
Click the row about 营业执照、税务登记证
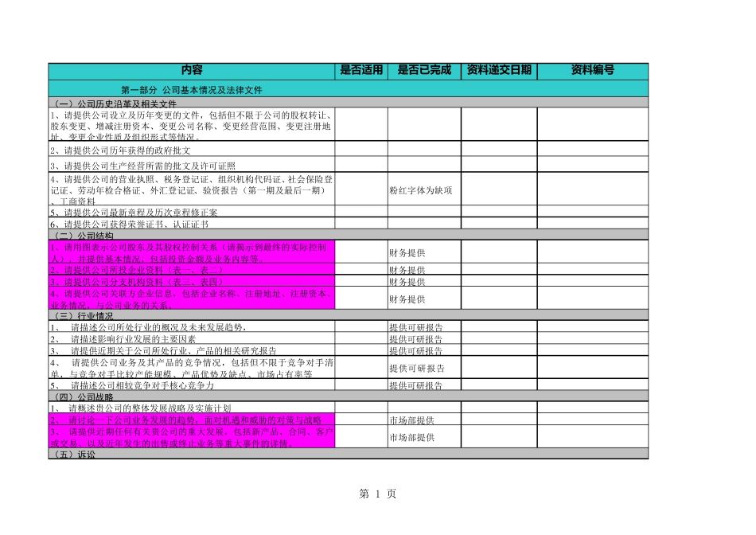coord(192,189)
